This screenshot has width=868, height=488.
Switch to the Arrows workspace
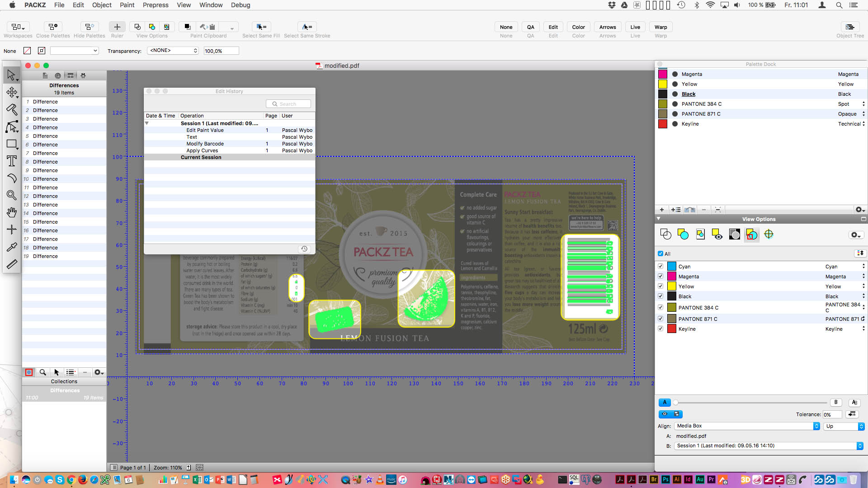tap(608, 27)
